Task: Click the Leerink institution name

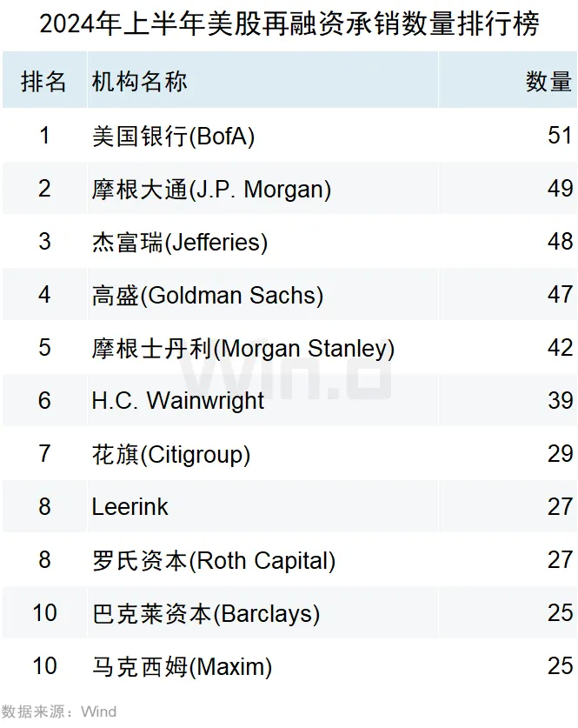Action: [130, 507]
